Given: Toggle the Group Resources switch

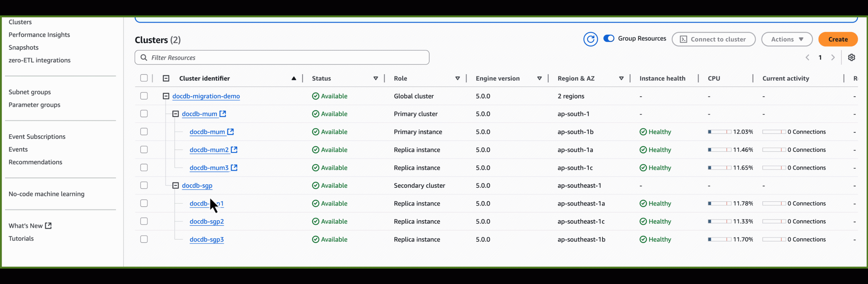Looking at the screenshot, I should point(609,39).
